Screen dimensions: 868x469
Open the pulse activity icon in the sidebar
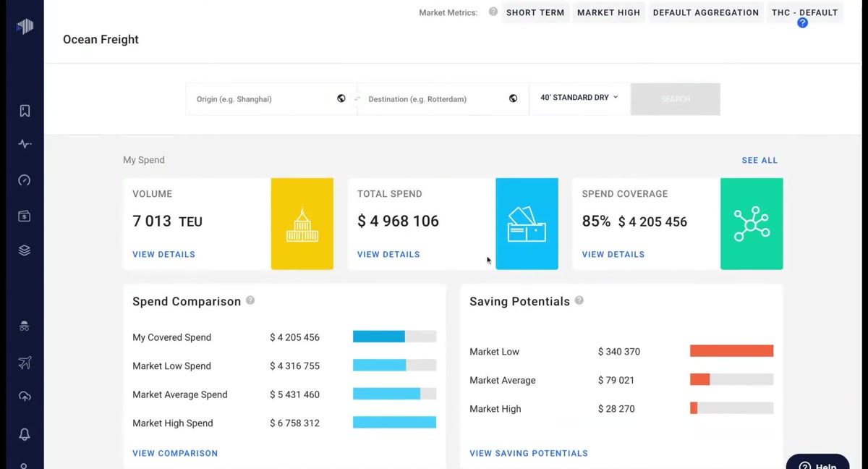(25, 144)
